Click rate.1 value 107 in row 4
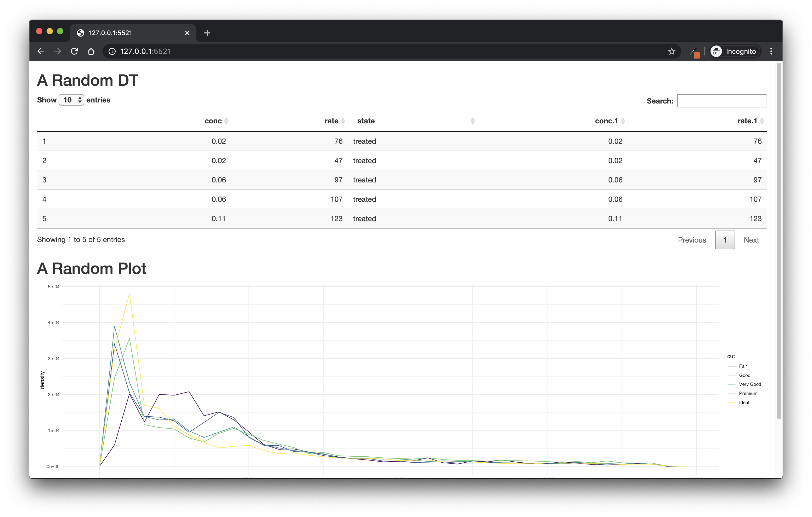Viewport: 812px width, 517px height. (755, 199)
